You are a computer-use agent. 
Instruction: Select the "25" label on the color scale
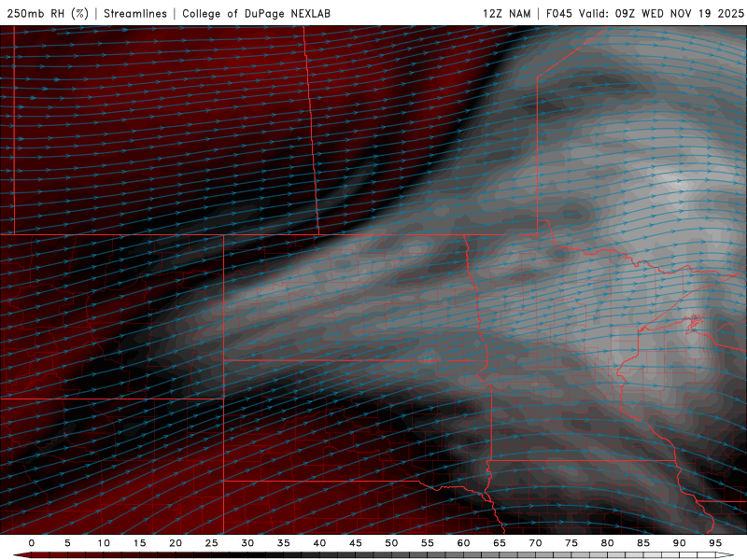coord(212,543)
